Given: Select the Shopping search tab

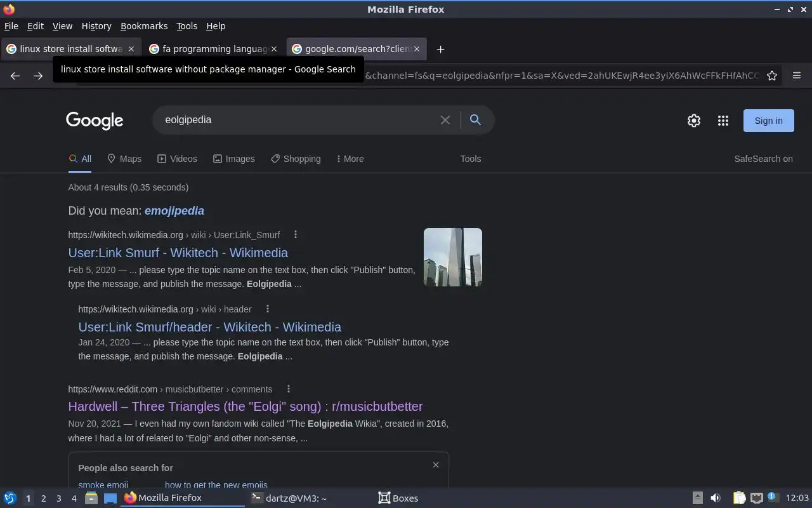Looking at the screenshot, I should 296,159.
